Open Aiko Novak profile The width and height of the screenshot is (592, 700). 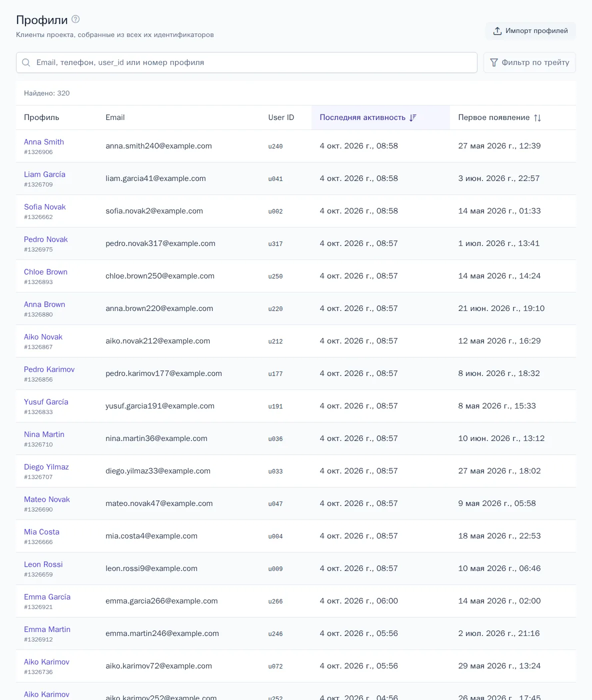point(43,337)
